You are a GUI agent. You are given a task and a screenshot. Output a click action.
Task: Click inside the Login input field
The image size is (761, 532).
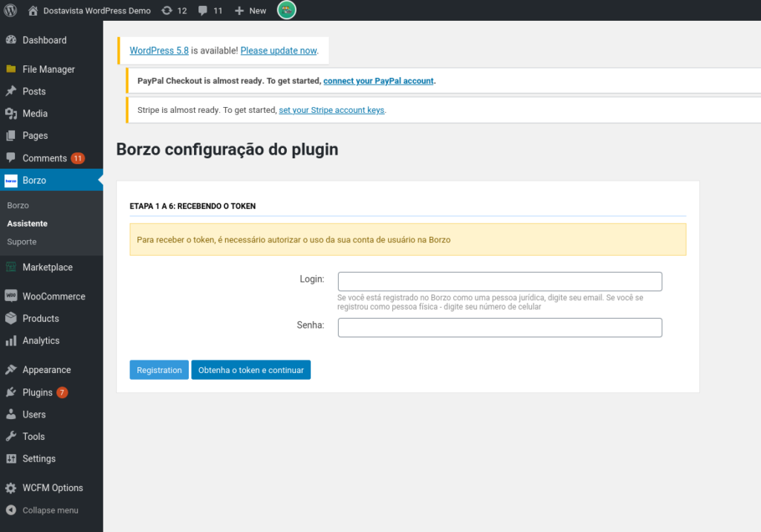[x=499, y=281]
